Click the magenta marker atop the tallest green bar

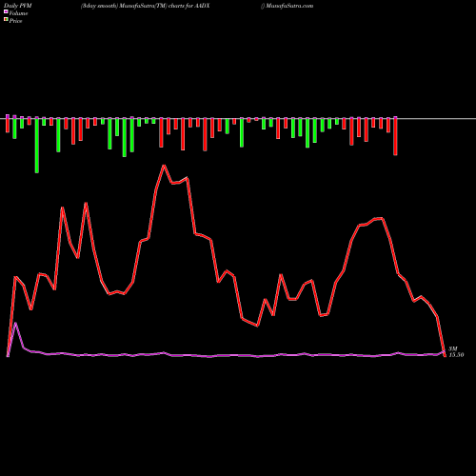[x=37, y=118]
